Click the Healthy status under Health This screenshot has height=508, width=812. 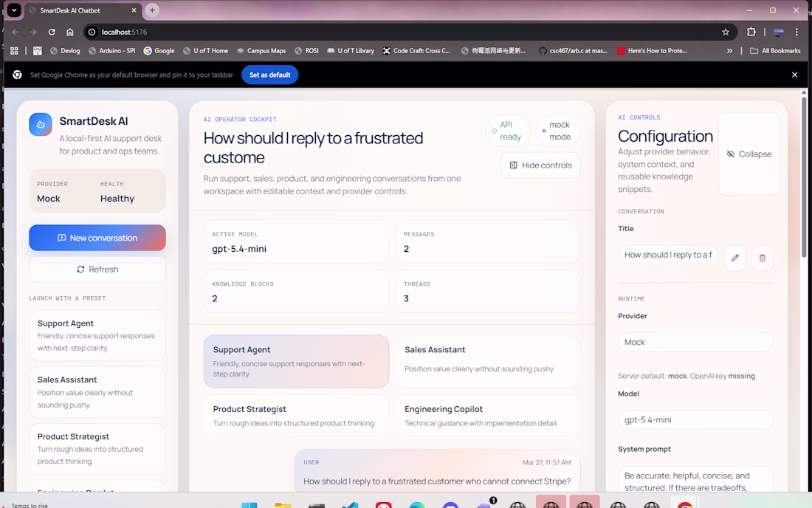(x=117, y=199)
